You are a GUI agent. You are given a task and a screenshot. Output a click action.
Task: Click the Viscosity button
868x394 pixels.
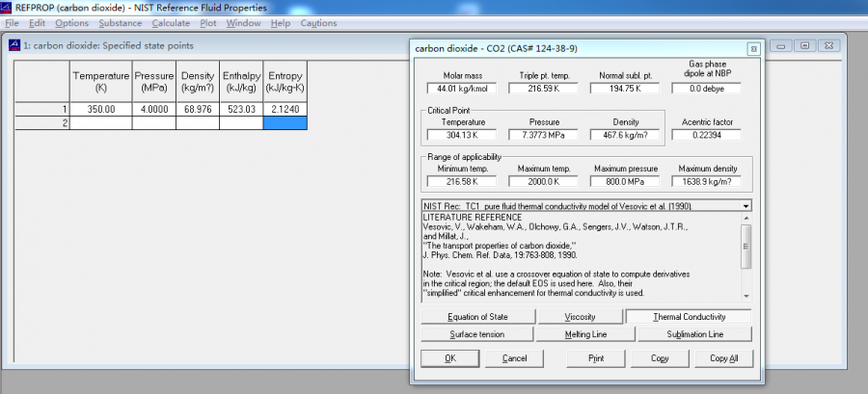point(581,317)
